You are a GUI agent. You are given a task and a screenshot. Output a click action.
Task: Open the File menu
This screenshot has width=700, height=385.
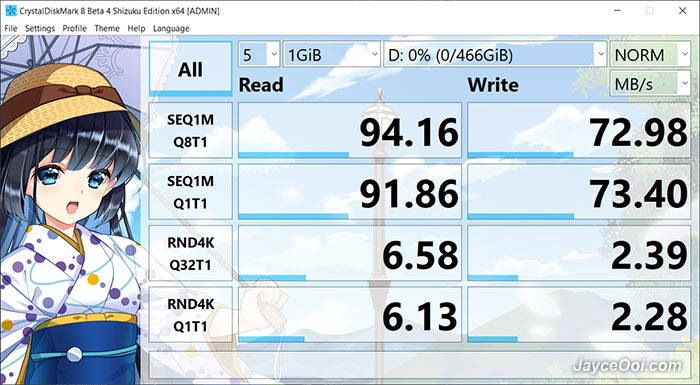(11, 28)
